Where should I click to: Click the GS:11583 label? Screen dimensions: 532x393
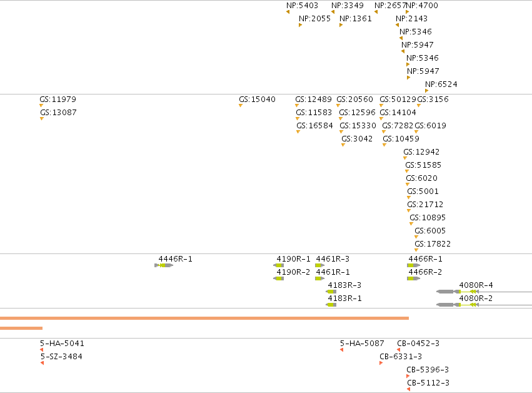pyautogui.click(x=314, y=113)
